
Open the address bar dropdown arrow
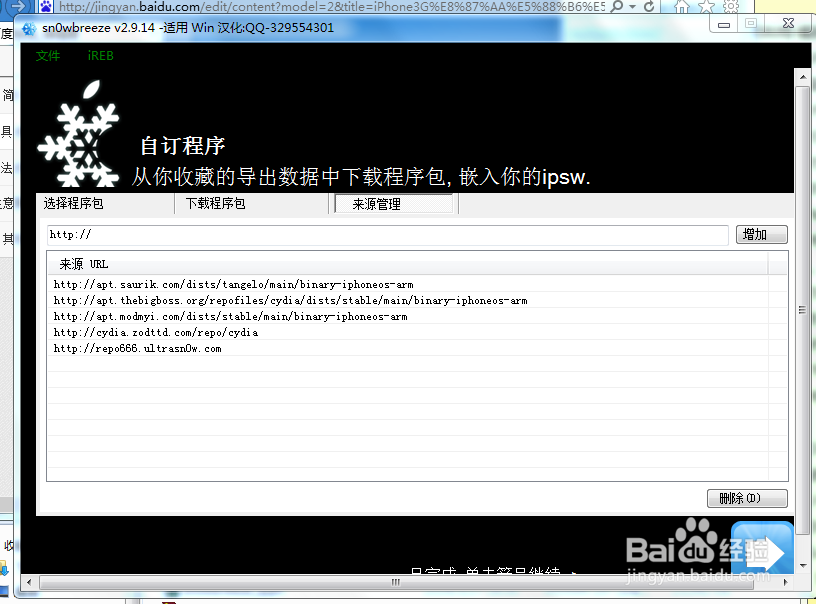coord(633,7)
